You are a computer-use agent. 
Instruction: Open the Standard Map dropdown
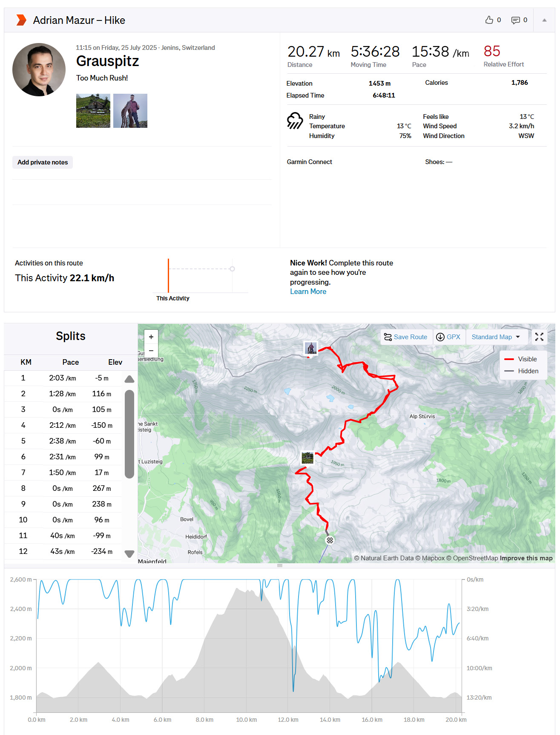pyautogui.click(x=496, y=337)
